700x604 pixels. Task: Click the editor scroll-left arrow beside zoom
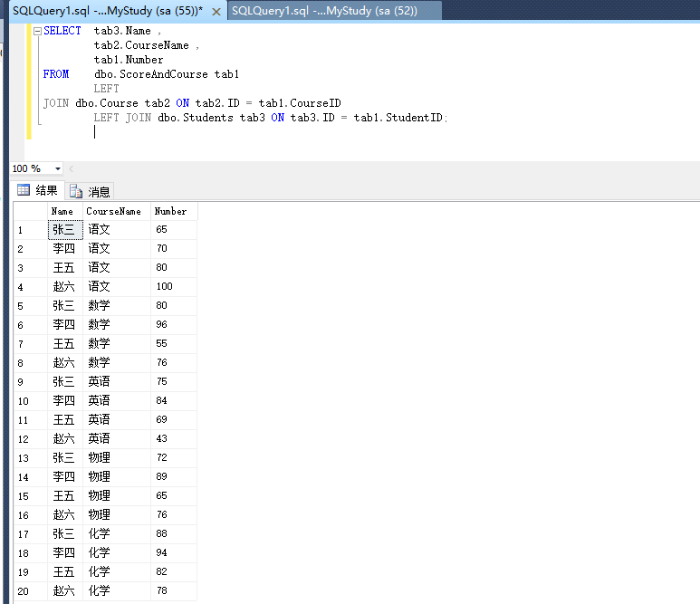pyautogui.click(x=72, y=168)
